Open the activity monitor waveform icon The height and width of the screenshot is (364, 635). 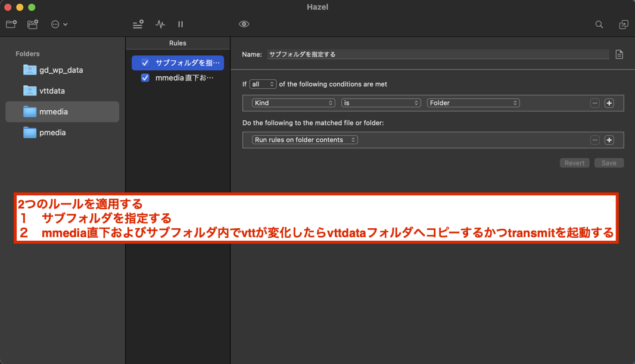(160, 24)
